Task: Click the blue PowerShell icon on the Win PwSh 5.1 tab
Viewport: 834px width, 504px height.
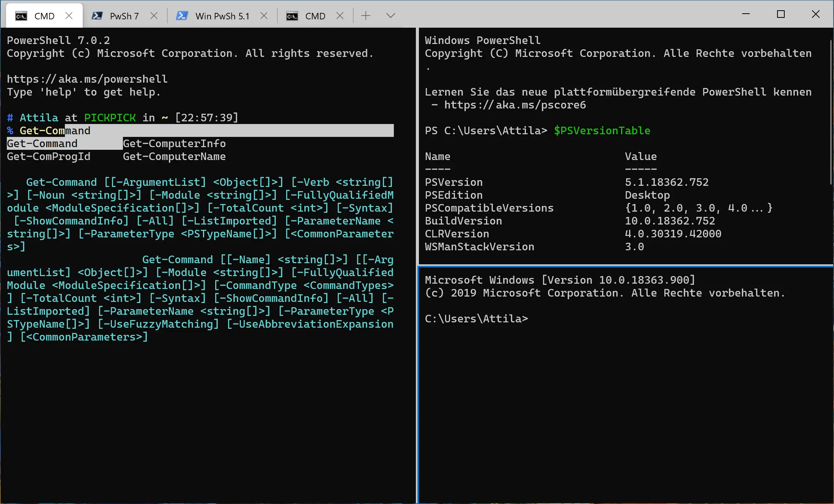Action: click(x=182, y=16)
